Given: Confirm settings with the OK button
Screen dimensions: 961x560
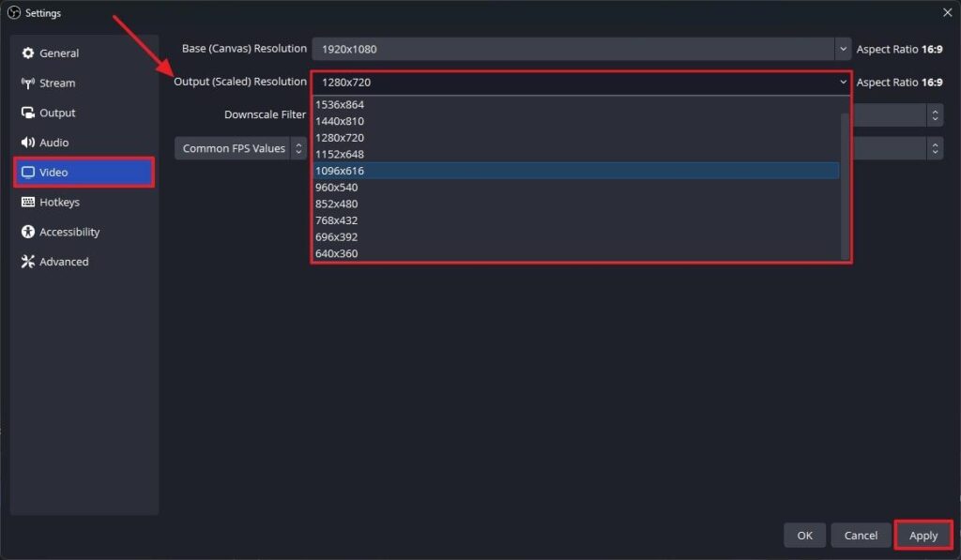Looking at the screenshot, I should point(804,536).
